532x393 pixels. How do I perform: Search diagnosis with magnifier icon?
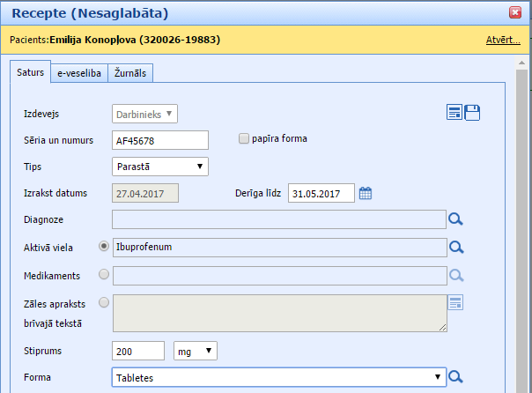coord(455,220)
